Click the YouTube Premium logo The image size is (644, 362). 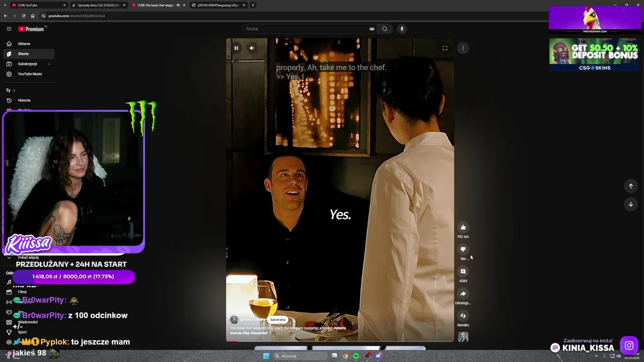31,29
